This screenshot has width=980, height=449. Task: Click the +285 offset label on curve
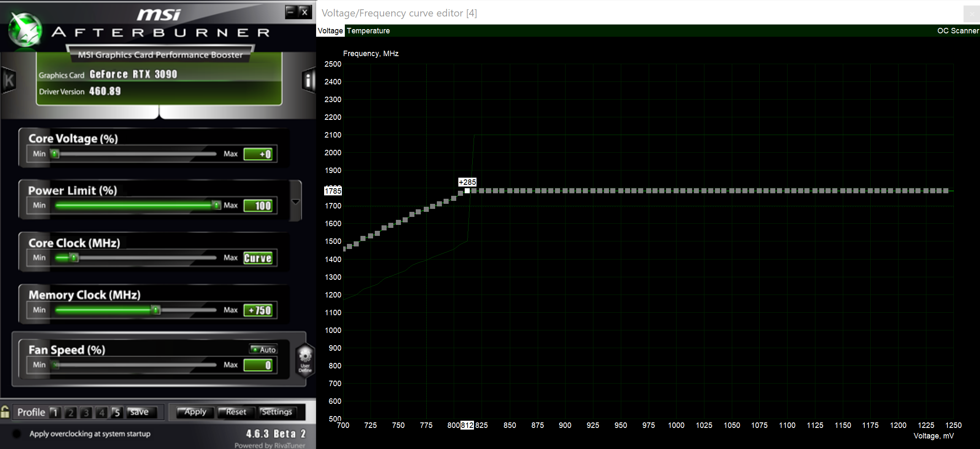pyautogui.click(x=467, y=182)
